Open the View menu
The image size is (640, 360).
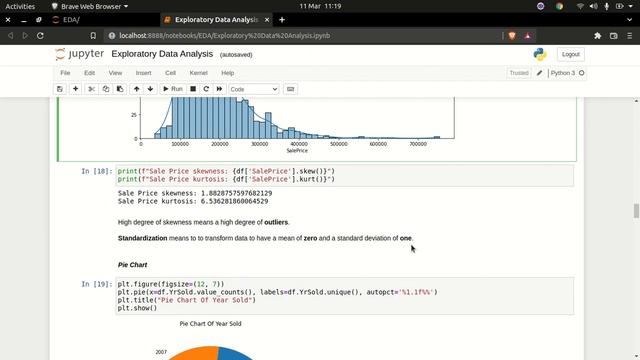click(115, 73)
